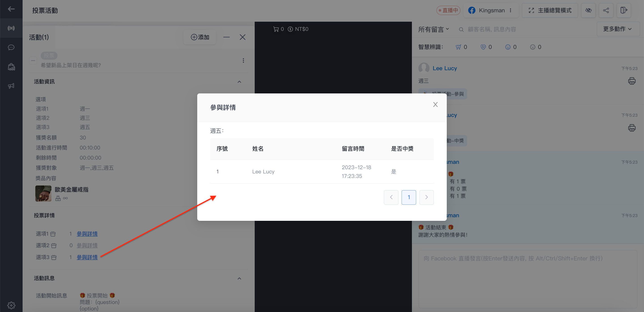Open the store analytics sidebar icon
644x312 pixels.
11,67
